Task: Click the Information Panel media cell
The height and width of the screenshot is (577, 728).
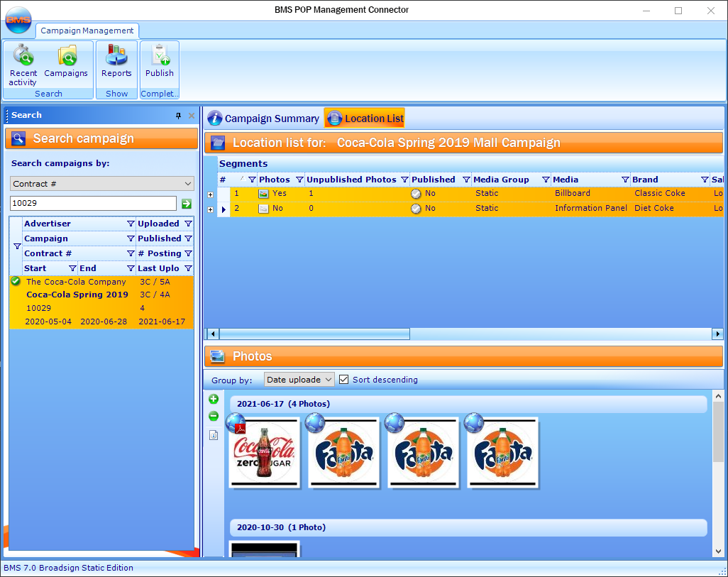Action: point(591,208)
